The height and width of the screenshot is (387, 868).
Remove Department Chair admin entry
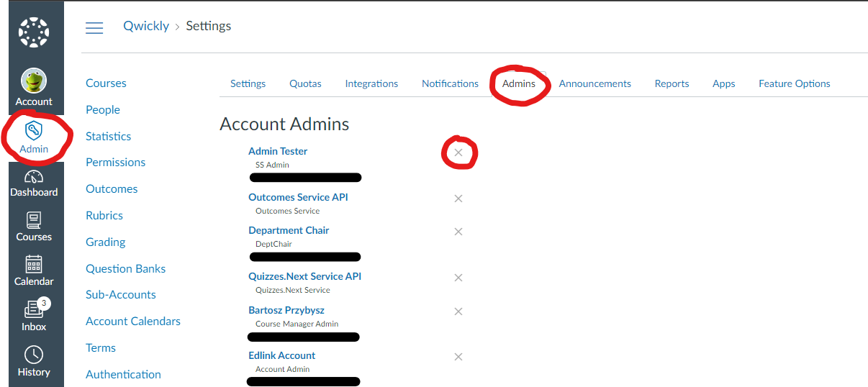click(458, 232)
